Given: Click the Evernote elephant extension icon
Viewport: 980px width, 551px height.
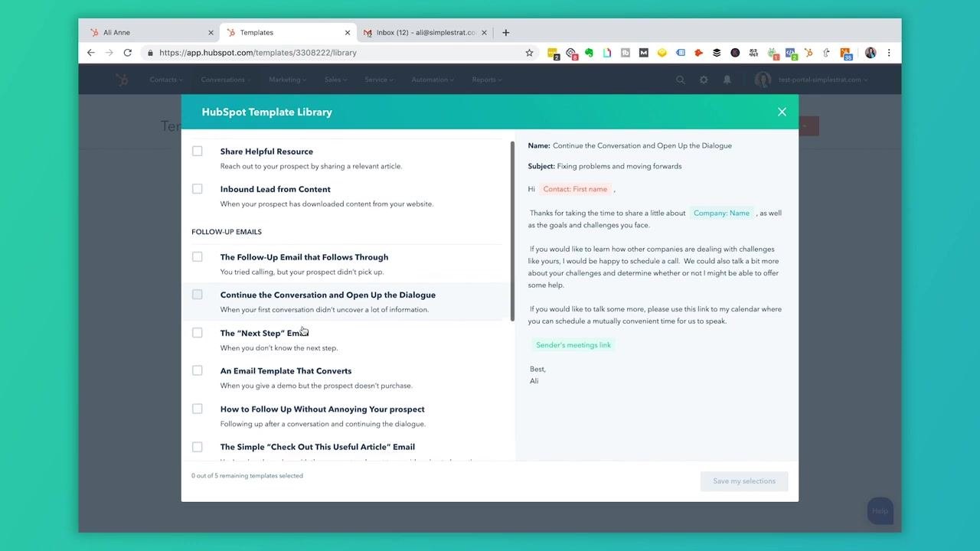Looking at the screenshot, I should coord(589,53).
